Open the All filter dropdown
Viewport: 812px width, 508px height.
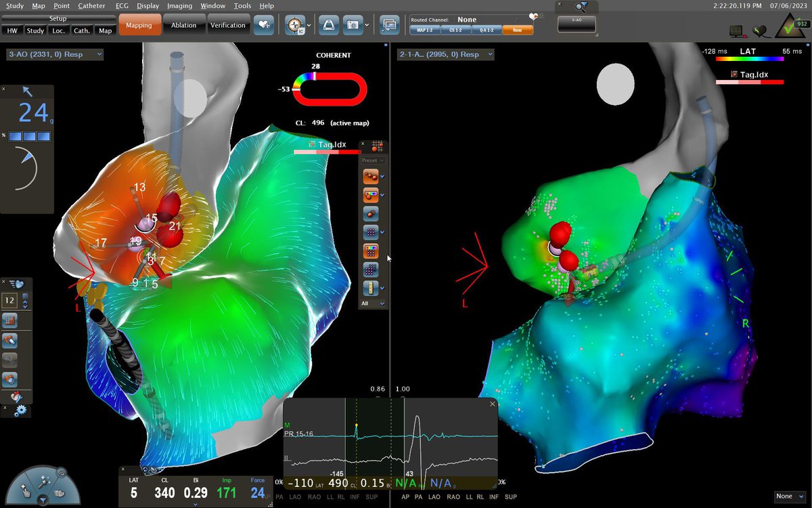coord(373,303)
